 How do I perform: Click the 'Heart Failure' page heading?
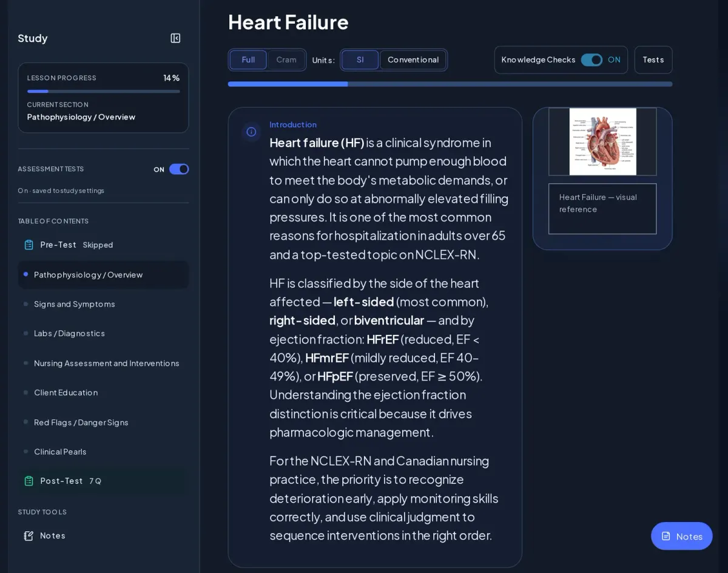288,22
